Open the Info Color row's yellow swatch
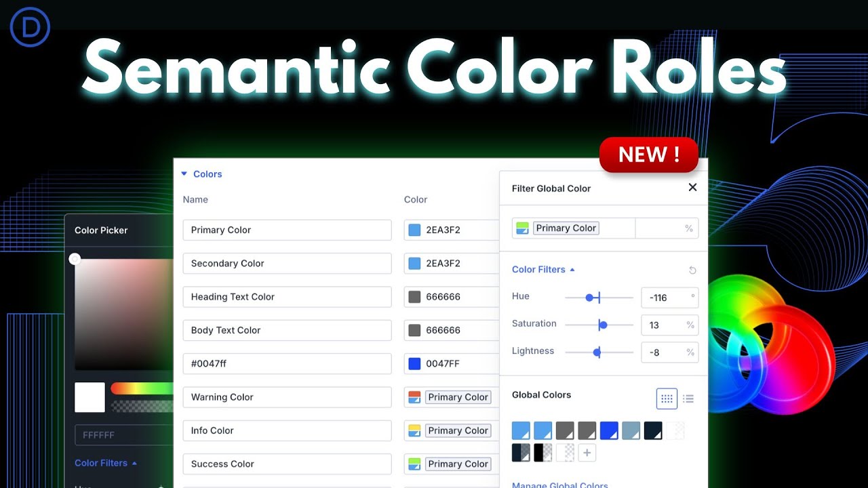868x488 pixels. pos(414,430)
